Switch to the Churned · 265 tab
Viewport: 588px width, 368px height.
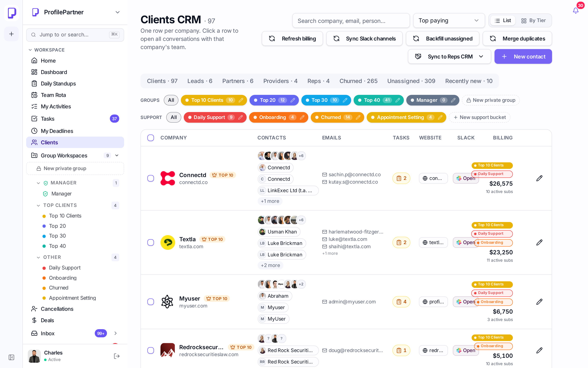[358, 81]
